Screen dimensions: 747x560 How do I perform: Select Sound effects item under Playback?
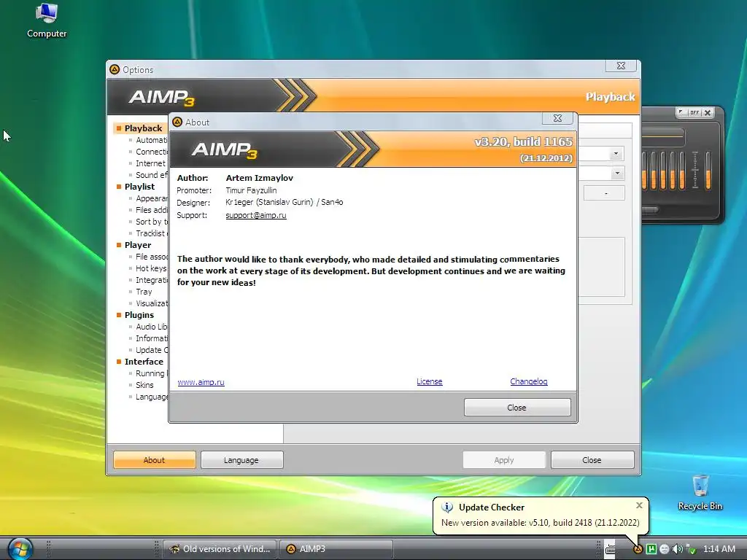[x=152, y=175]
